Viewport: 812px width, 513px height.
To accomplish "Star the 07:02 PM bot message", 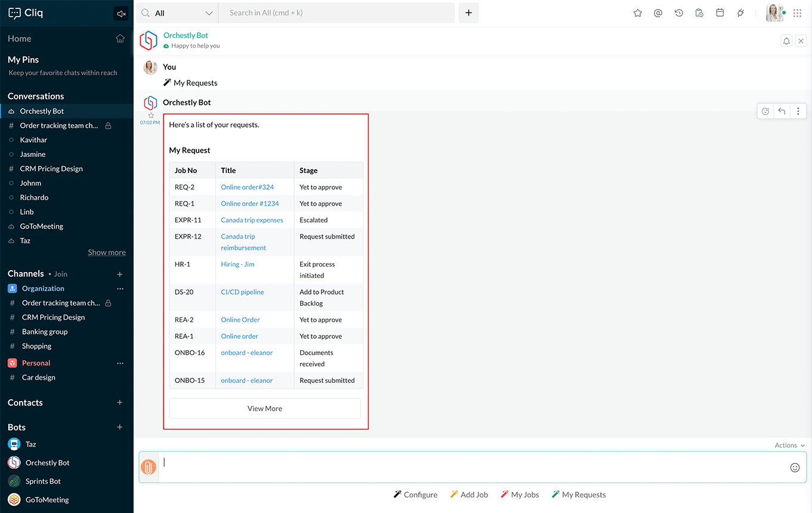I will pyautogui.click(x=151, y=115).
